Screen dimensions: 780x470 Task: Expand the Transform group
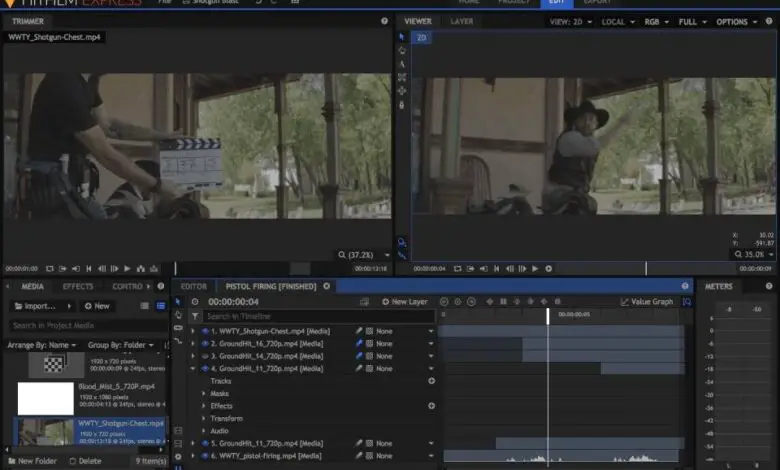pos(203,418)
